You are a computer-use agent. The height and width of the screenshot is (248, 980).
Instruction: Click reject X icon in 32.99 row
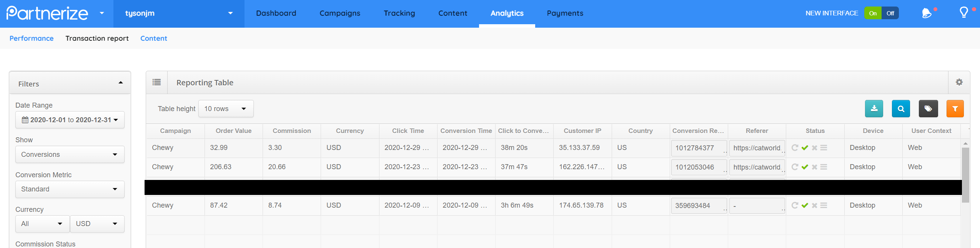point(814,148)
